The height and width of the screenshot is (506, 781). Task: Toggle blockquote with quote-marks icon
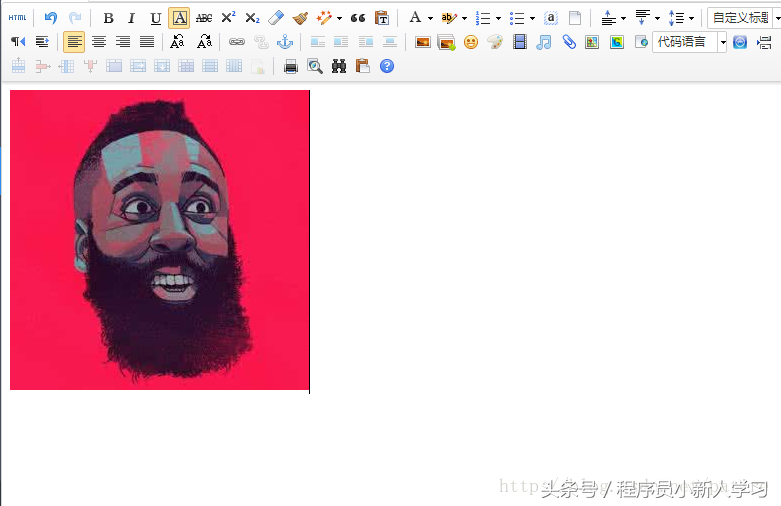click(x=358, y=18)
